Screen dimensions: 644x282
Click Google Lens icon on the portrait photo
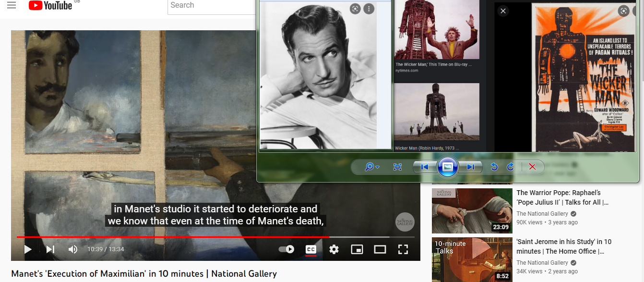(x=355, y=9)
